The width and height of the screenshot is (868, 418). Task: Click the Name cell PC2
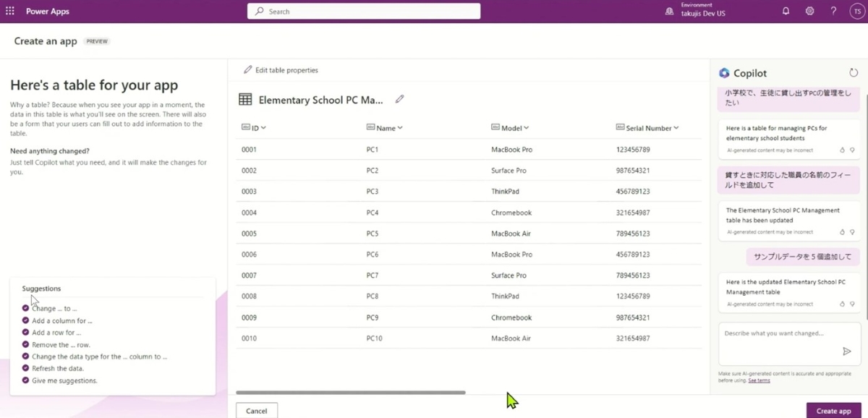tap(373, 171)
